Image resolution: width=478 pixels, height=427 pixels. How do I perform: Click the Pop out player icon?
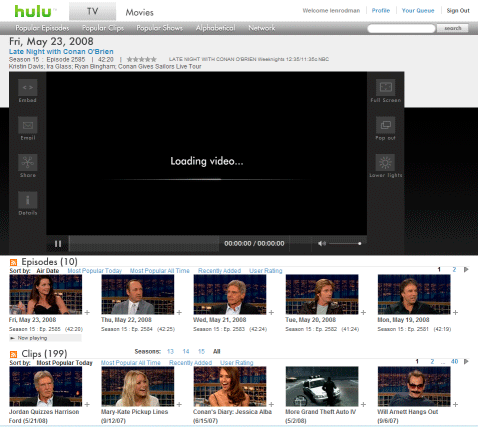[386, 125]
